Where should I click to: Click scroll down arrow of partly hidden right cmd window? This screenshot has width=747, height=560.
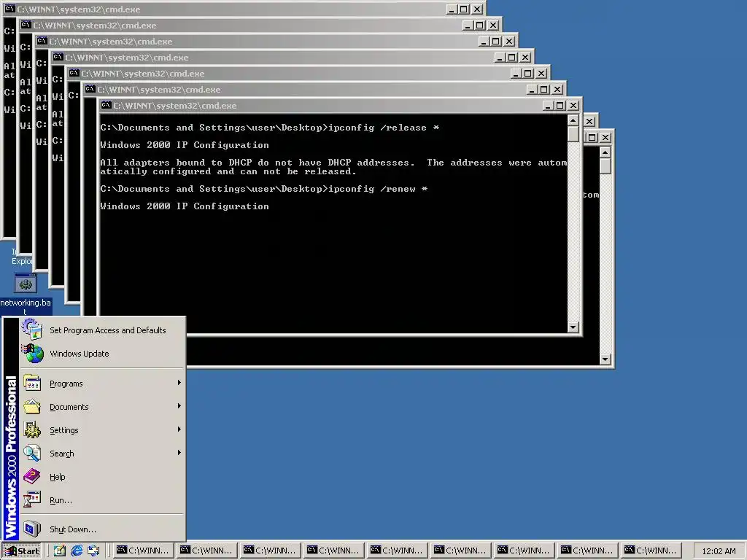[605, 359]
